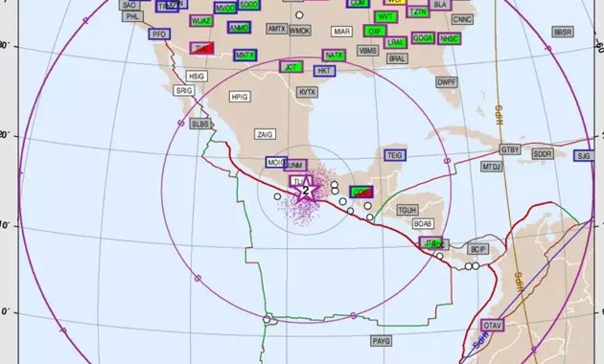
Task: Select the BBSR station label
Action: (563, 32)
